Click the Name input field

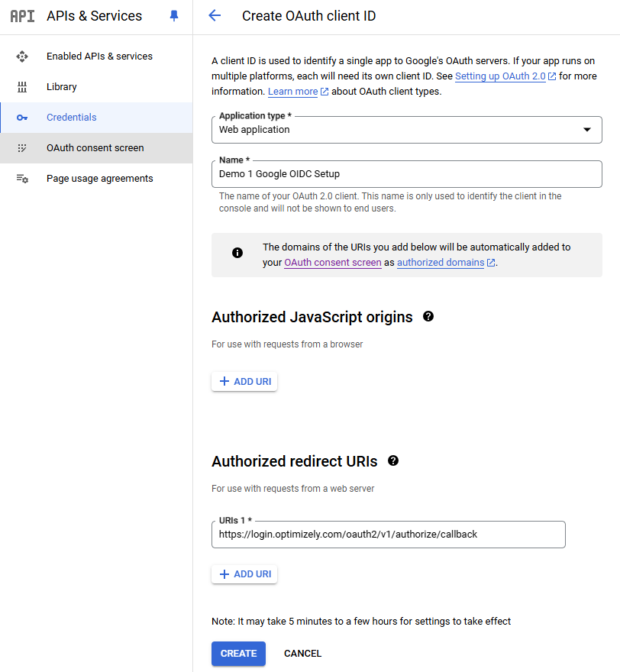(x=406, y=174)
